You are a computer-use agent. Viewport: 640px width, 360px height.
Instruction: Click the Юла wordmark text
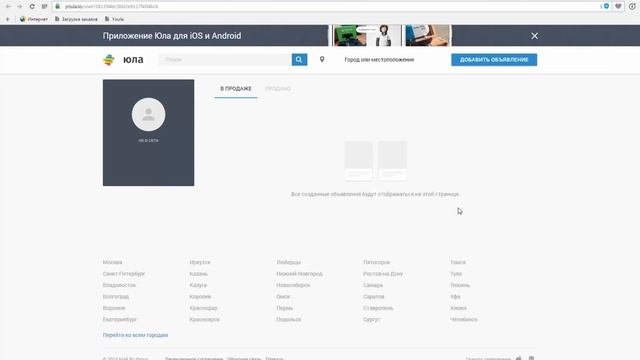tap(133, 60)
